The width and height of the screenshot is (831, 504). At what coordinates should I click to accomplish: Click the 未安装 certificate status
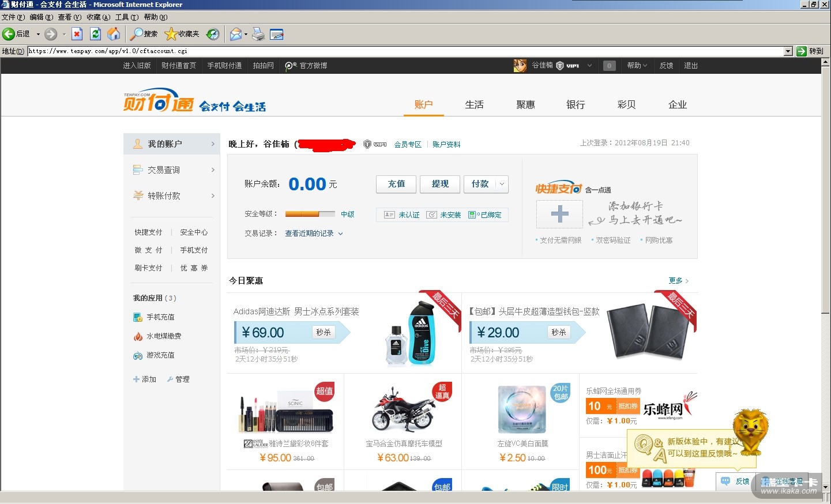click(x=443, y=215)
